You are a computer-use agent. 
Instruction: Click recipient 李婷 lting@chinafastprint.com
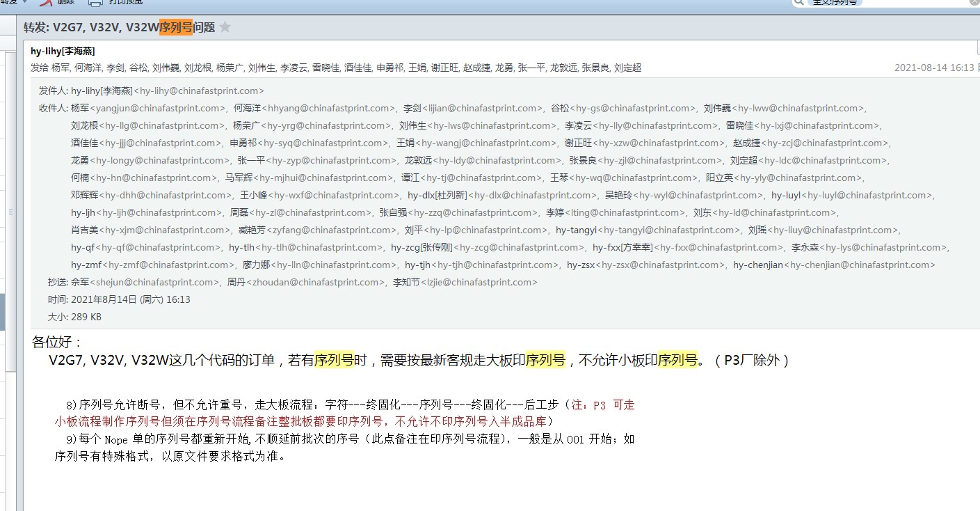(x=616, y=212)
